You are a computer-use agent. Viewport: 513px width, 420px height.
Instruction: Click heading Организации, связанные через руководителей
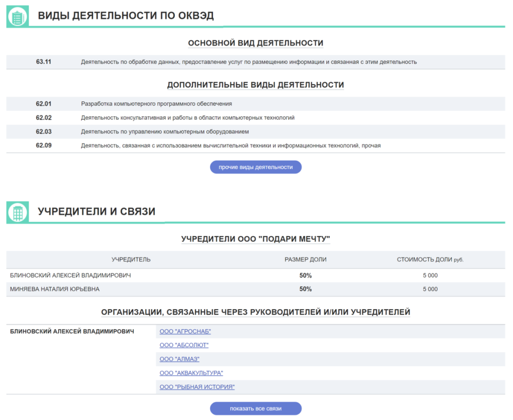coord(255,312)
